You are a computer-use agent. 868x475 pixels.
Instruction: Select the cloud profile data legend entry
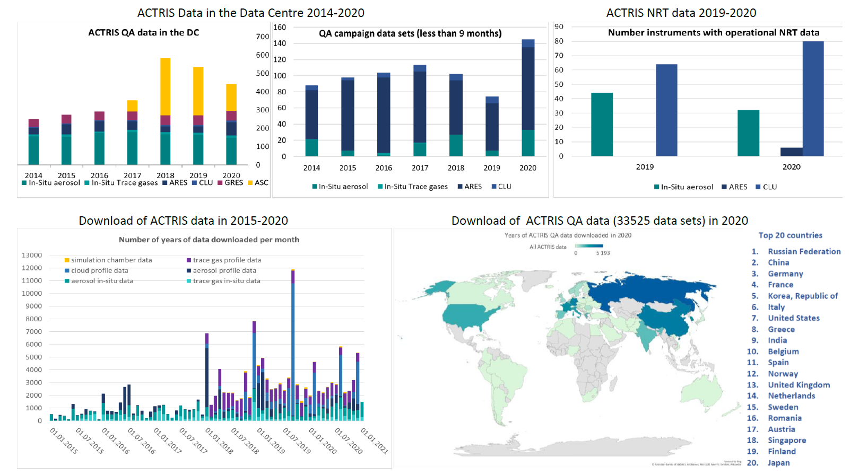coord(97,270)
